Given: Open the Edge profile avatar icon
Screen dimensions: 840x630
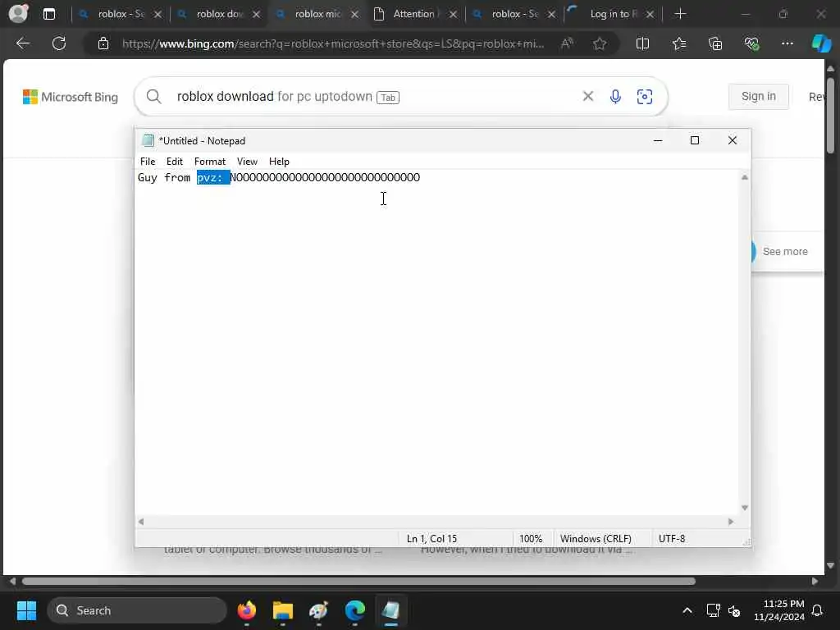Looking at the screenshot, I should pyautogui.click(x=18, y=13).
